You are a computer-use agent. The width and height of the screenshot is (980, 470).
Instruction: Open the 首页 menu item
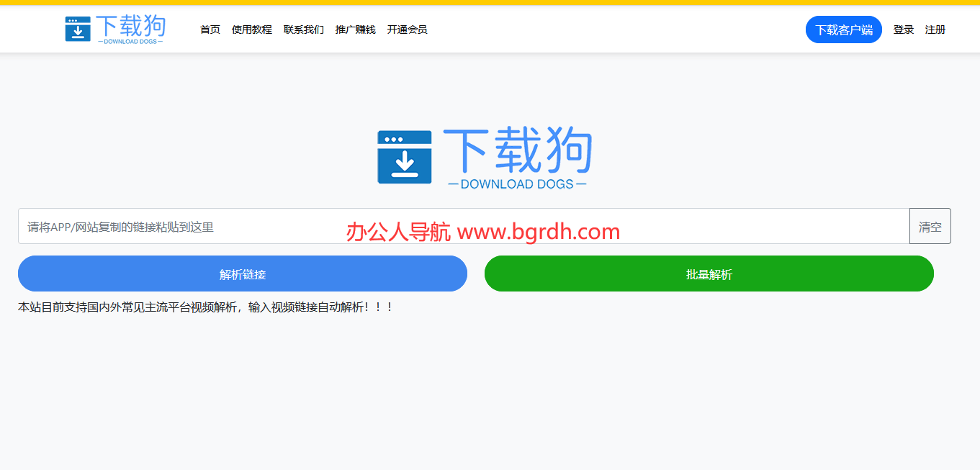tap(210, 30)
